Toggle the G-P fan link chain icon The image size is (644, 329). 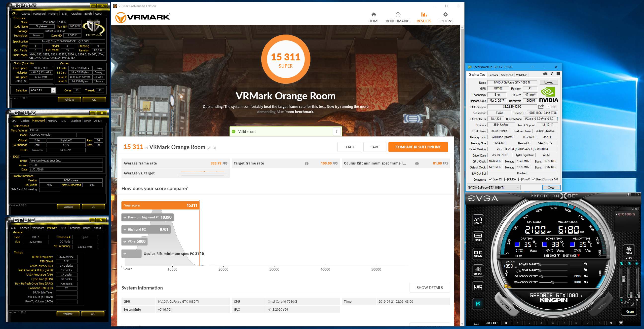625,303
